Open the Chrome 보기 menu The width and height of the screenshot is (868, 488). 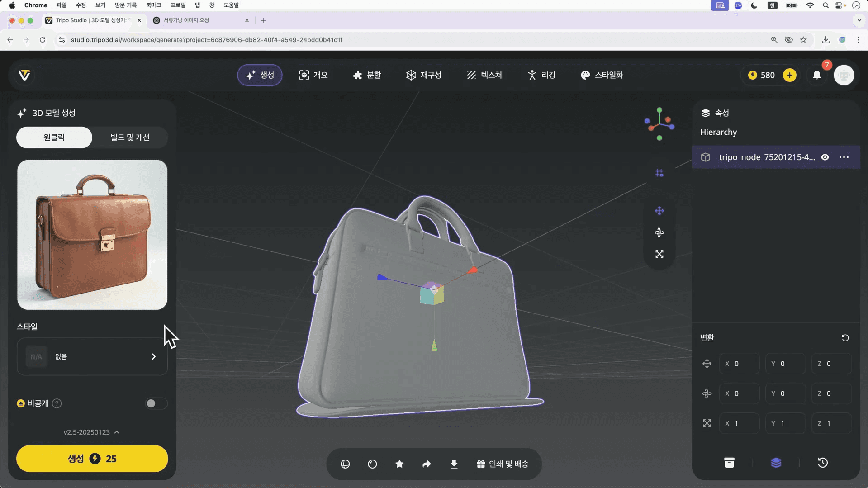point(100,5)
